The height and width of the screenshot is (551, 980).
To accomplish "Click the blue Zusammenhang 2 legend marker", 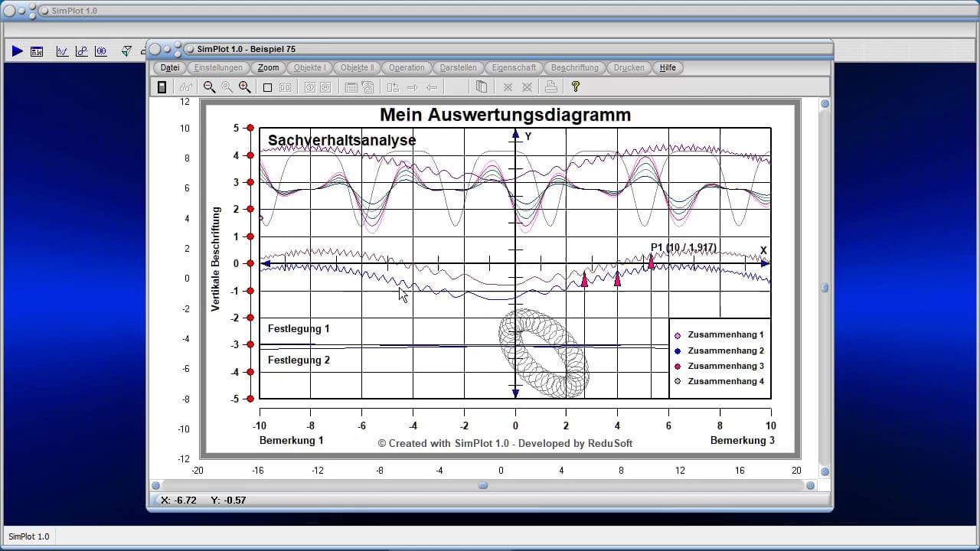I will (x=677, y=350).
